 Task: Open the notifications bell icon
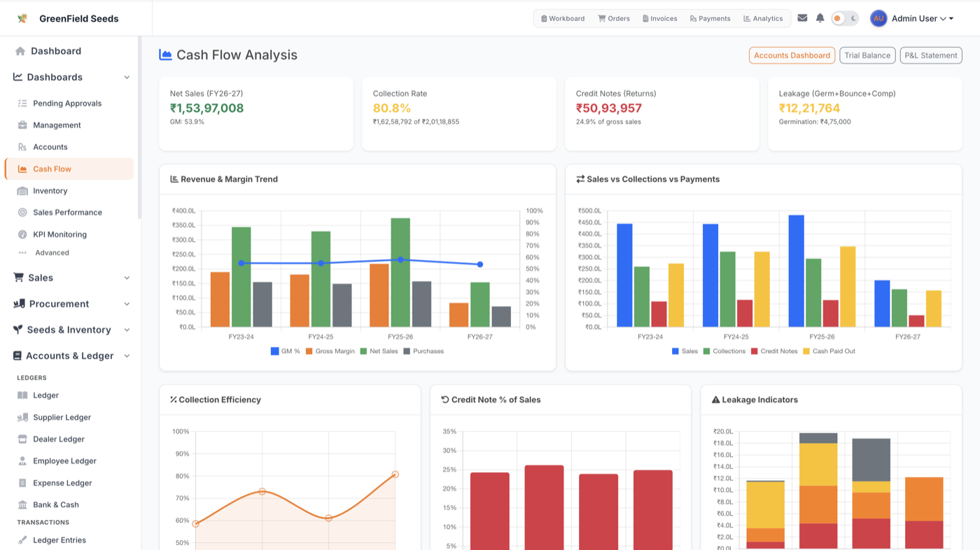click(820, 18)
